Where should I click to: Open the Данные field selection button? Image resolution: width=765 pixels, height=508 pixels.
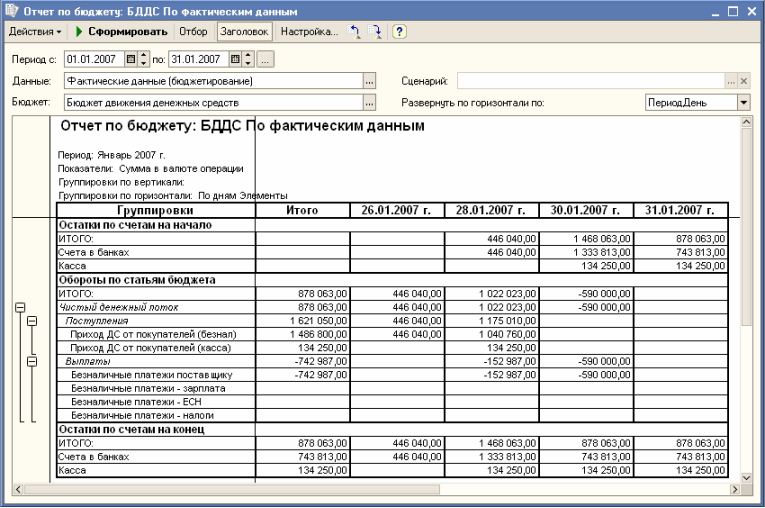369,81
